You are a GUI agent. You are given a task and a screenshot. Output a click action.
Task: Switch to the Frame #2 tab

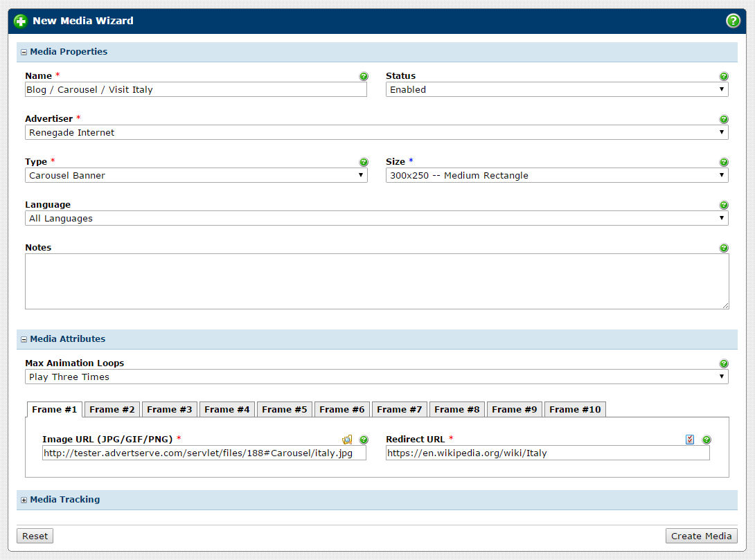coord(112,409)
